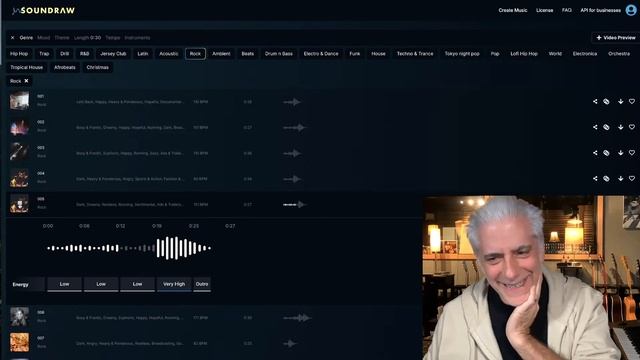Image resolution: width=640 pixels, height=360 pixels.
Task: Open the Very High energy block
Action: pos(174,284)
